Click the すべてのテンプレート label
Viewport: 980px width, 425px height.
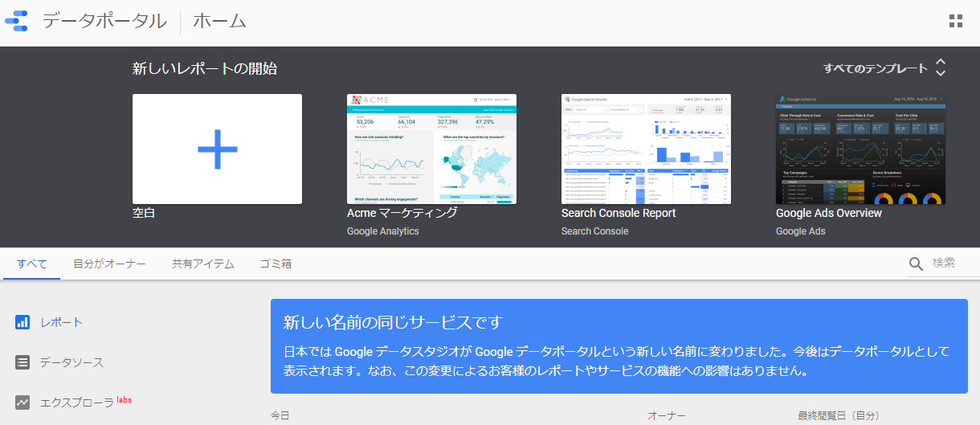pos(876,68)
